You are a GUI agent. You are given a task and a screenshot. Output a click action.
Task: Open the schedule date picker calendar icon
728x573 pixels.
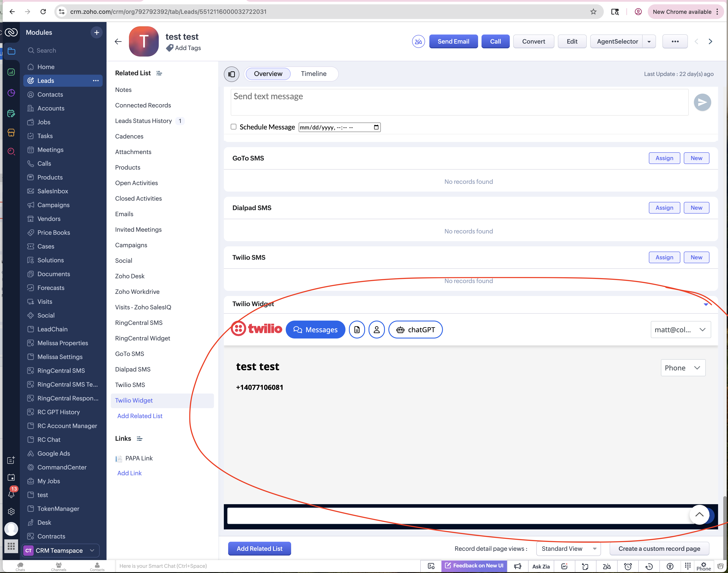(x=376, y=127)
